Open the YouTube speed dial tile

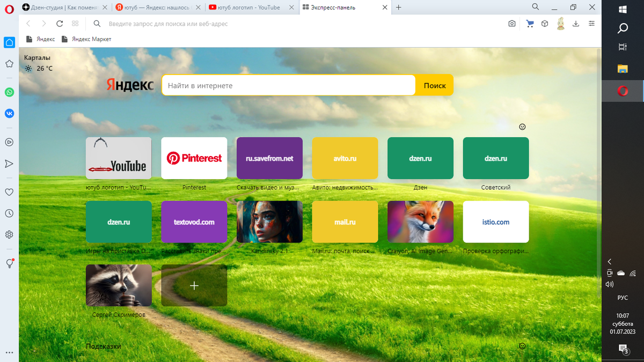coord(119,158)
